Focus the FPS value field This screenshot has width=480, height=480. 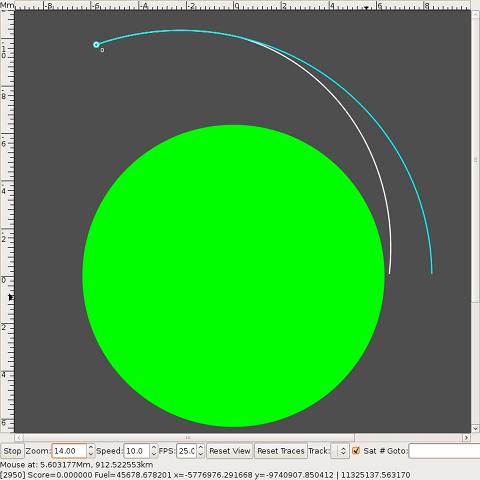tap(186, 451)
